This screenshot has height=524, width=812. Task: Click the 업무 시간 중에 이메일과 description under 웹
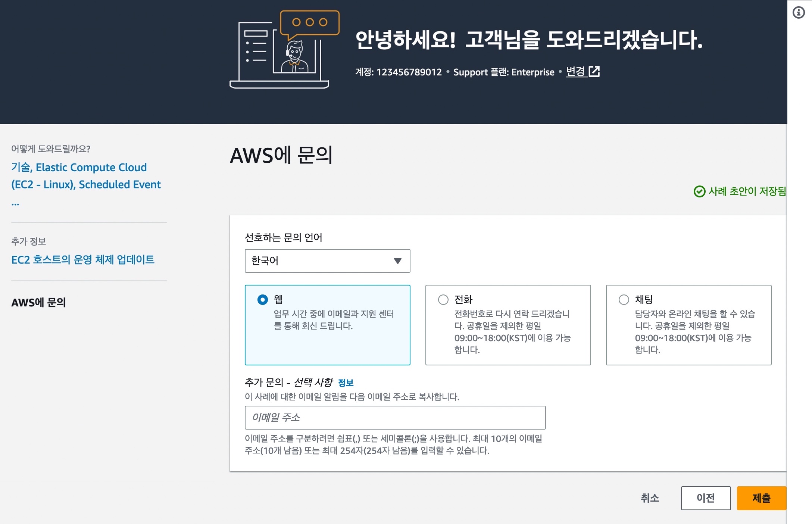click(x=334, y=320)
